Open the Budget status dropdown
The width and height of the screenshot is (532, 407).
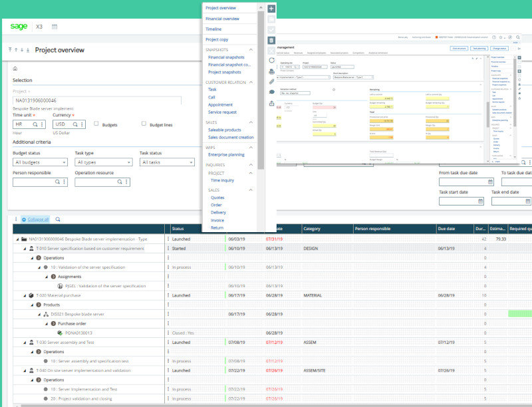[x=40, y=162]
